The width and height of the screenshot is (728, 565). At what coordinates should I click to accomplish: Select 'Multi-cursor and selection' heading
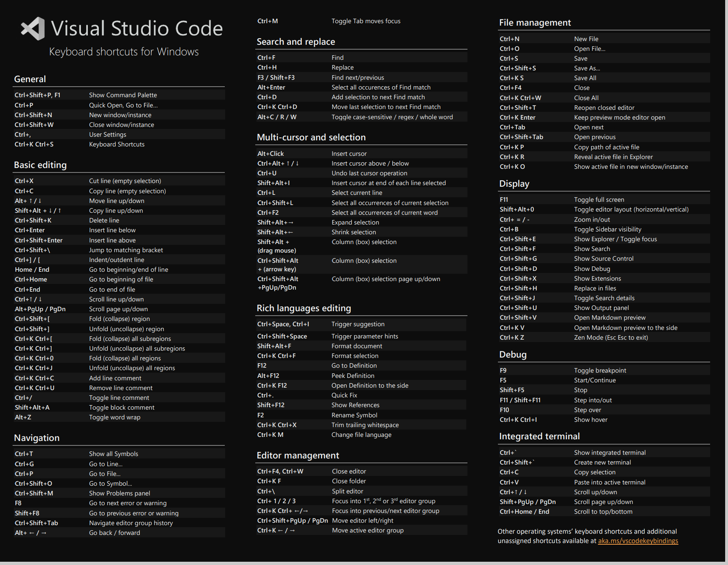311,137
